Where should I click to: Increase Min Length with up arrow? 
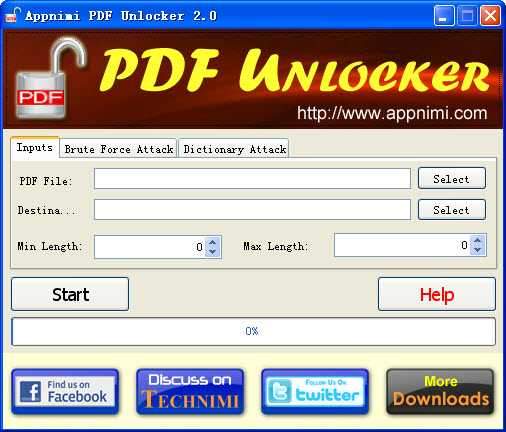213,242
